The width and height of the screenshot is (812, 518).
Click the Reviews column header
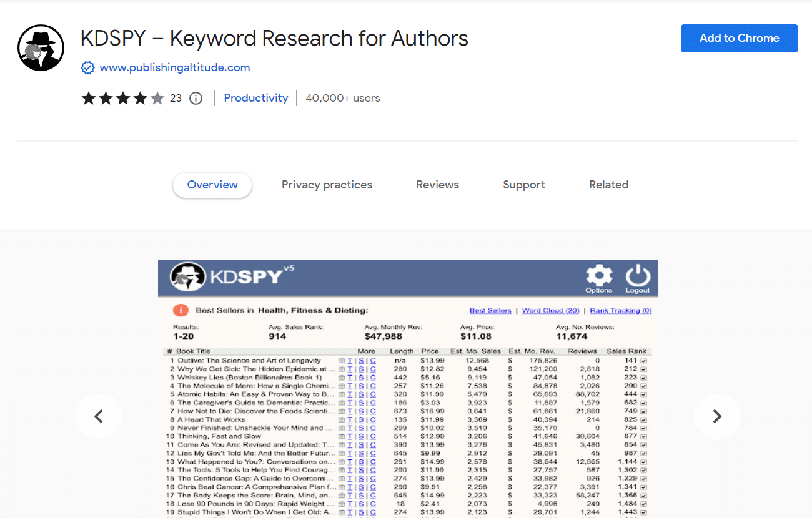(x=582, y=351)
